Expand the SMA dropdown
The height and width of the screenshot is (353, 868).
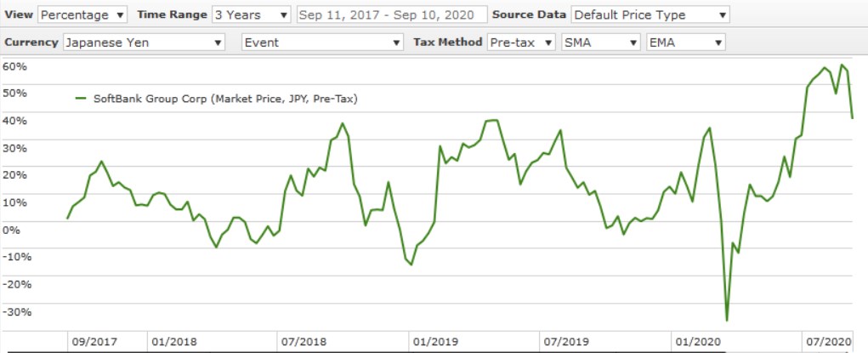pyautogui.click(x=601, y=42)
